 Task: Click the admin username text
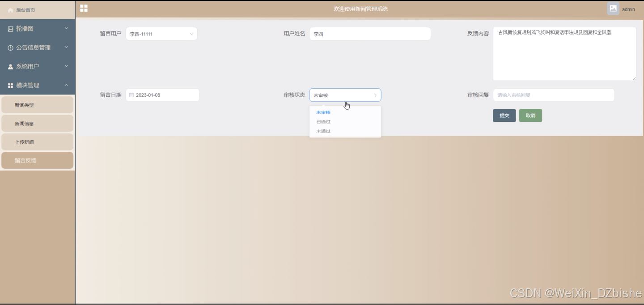[628, 9]
